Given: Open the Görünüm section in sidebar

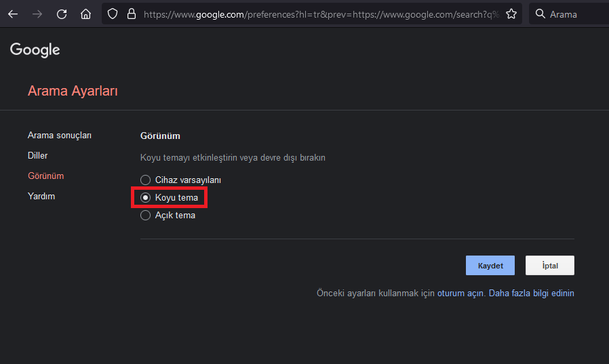Looking at the screenshot, I should click(x=45, y=176).
